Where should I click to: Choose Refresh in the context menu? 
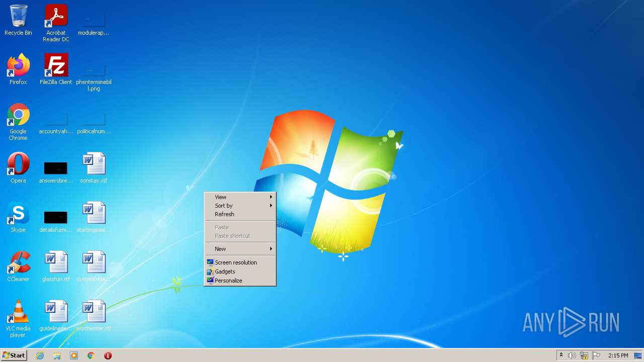click(240, 214)
